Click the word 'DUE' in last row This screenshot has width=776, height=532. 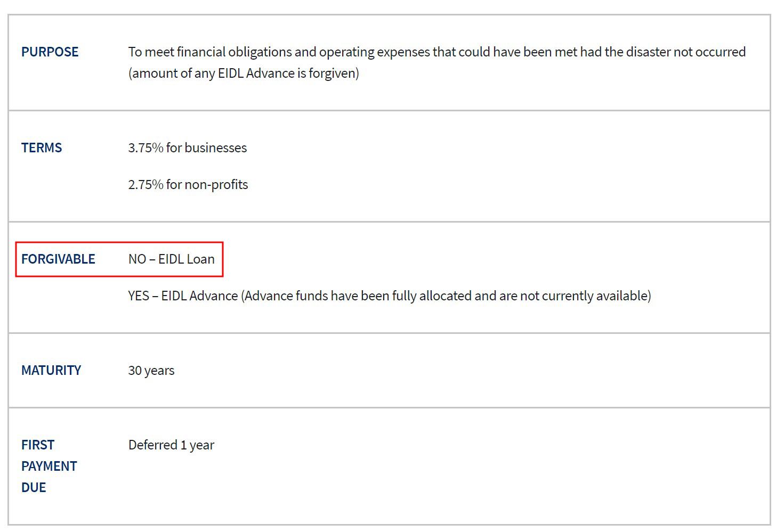click(x=34, y=487)
